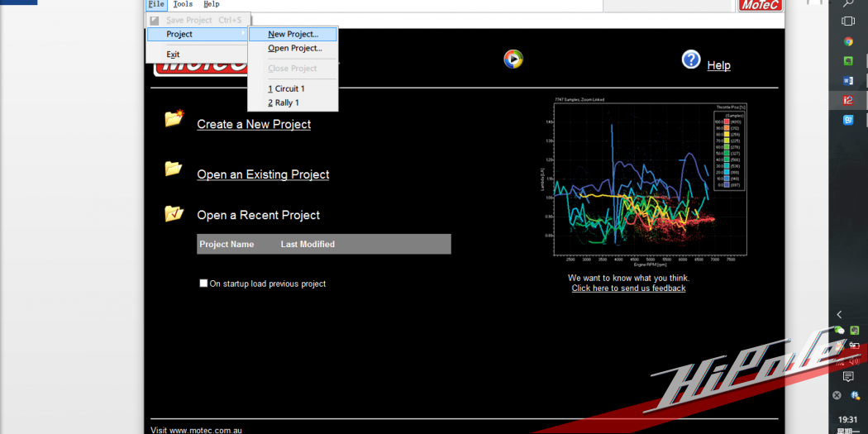This screenshot has width=868, height=434.
Task: Click the Help link text
Action: 718,65
